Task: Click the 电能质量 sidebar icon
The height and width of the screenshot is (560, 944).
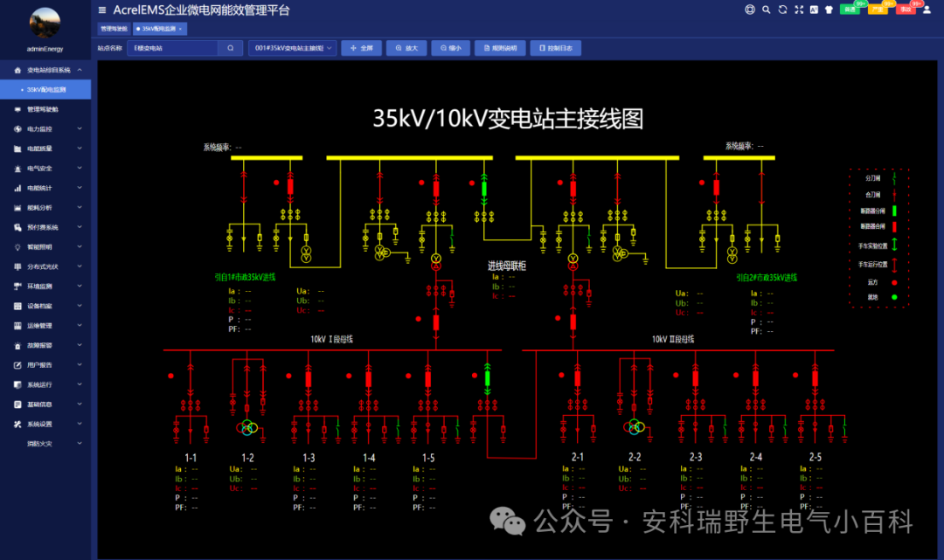Action: coord(17,149)
